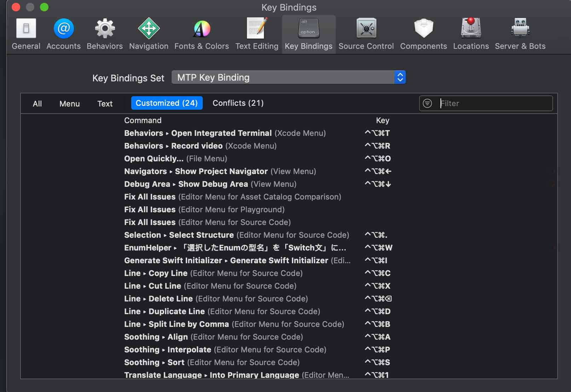Select the Line Copy Line row

pyautogui.click(x=289, y=273)
